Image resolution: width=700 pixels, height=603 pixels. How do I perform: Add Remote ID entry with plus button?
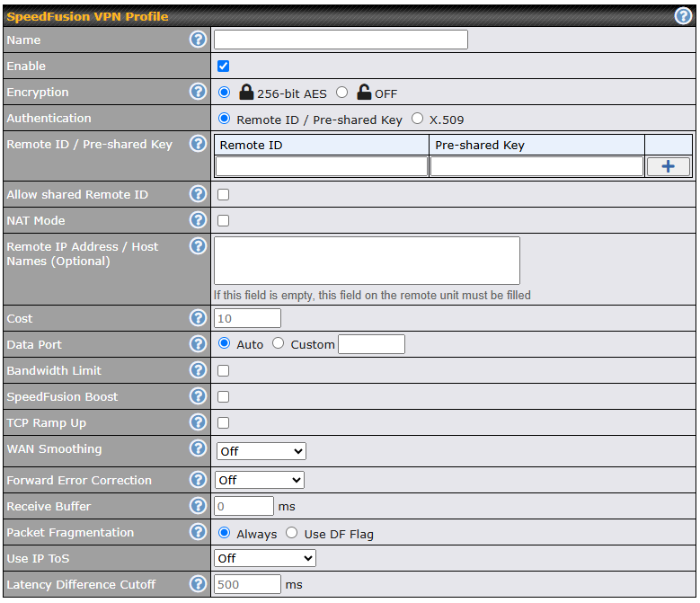click(x=668, y=166)
